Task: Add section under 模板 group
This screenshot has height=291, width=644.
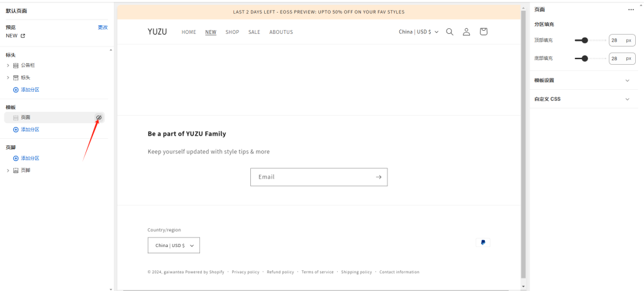Action: 26,129
